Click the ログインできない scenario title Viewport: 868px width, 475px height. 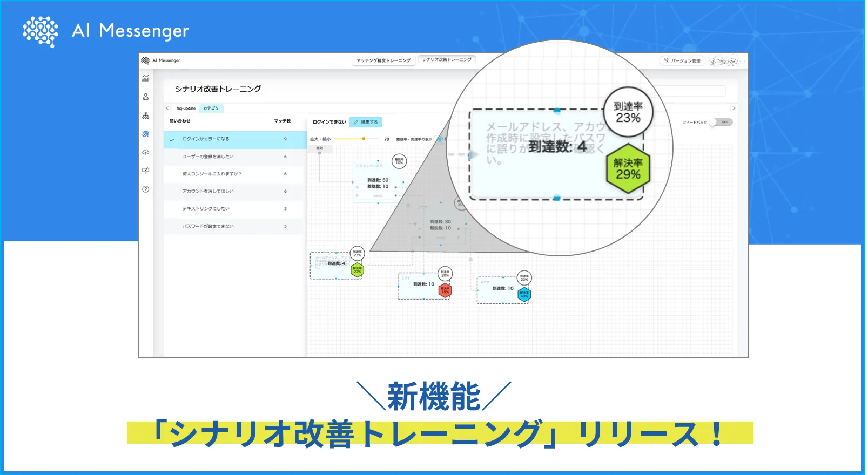[x=329, y=122]
